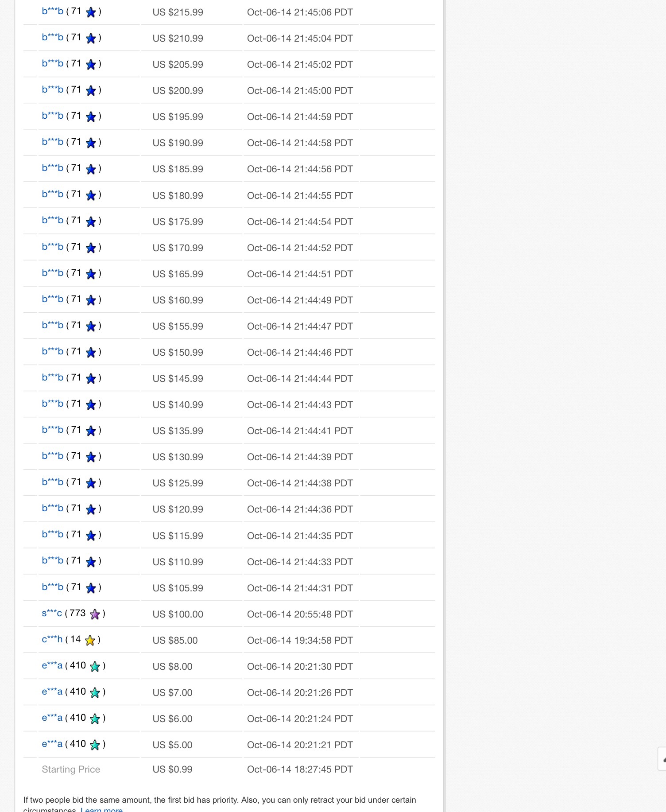Open e***a link on the $7.00 bid

tap(52, 692)
